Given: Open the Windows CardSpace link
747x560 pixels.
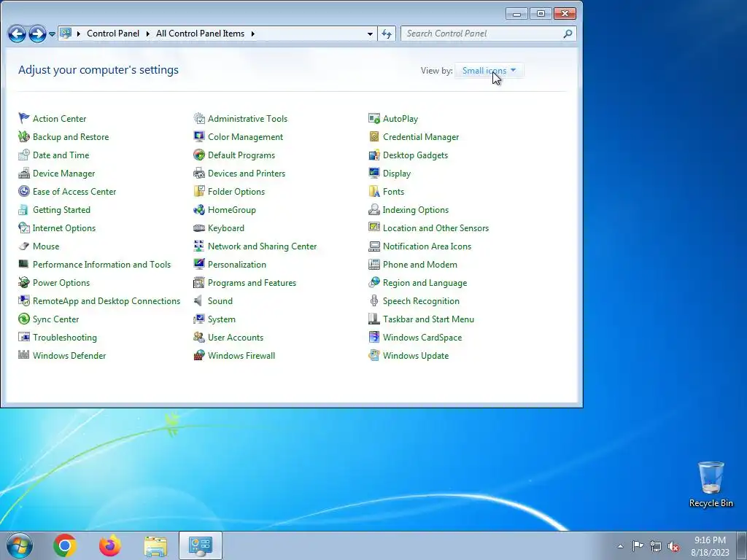Looking at the screenshot, I should 422,337.
